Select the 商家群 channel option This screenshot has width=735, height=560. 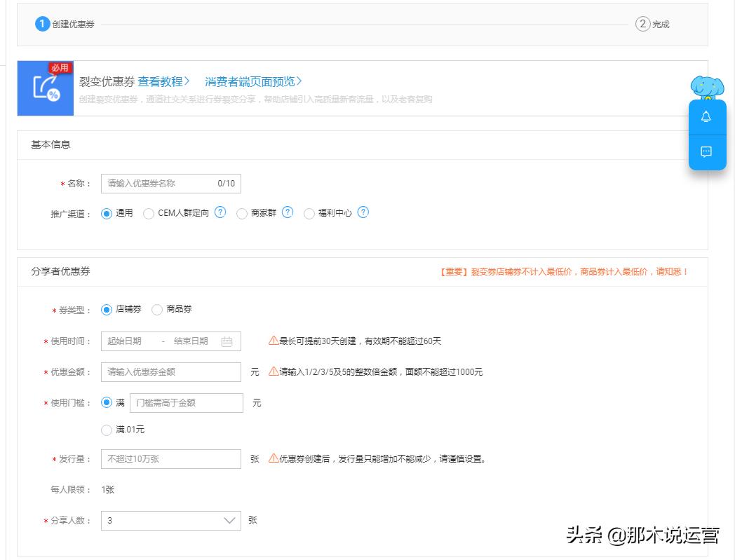[x=241, y=212]
